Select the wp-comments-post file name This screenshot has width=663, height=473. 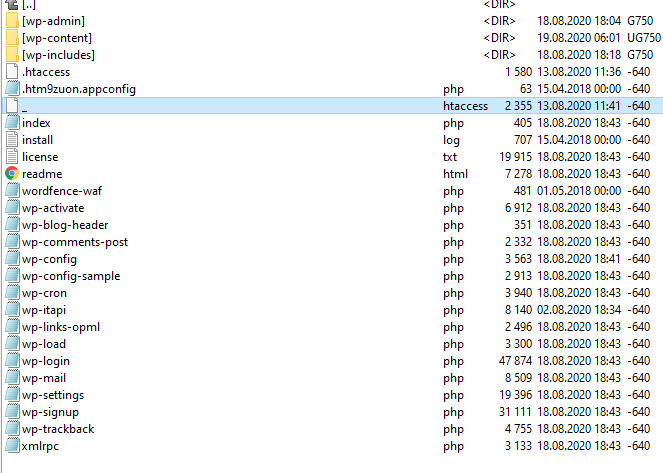click(75, 242)
